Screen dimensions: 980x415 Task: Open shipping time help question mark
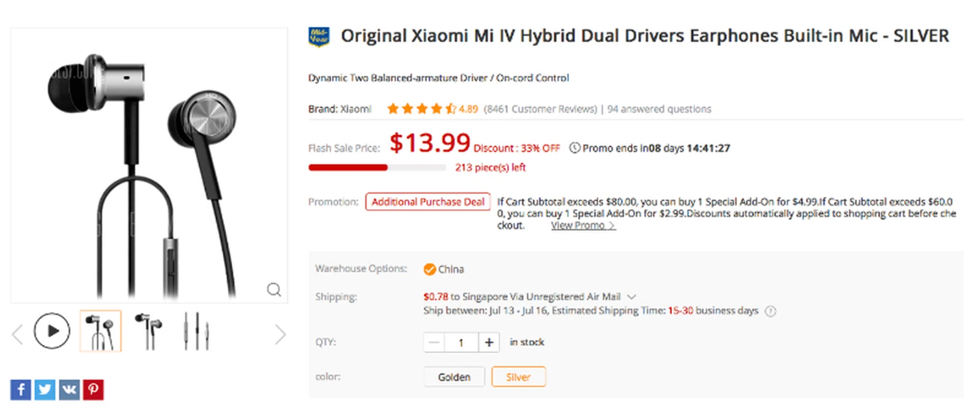pyautogui.click(x=771, y=311)
